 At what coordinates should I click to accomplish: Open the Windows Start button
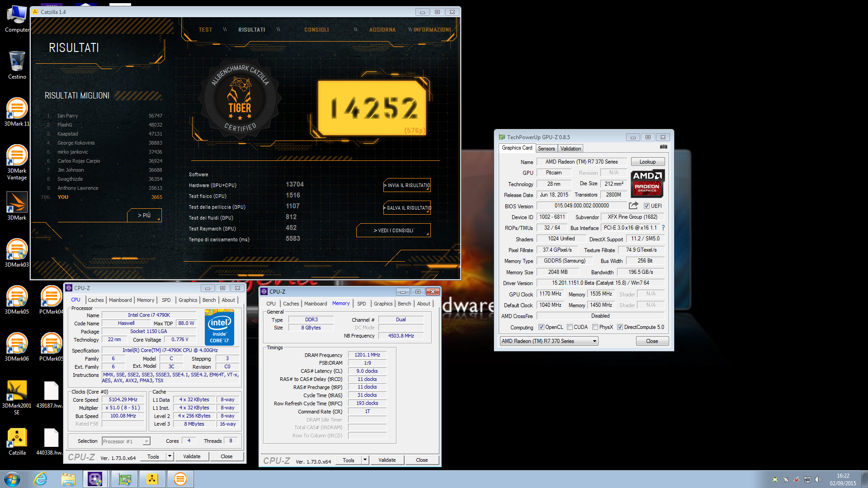point(12,479)
